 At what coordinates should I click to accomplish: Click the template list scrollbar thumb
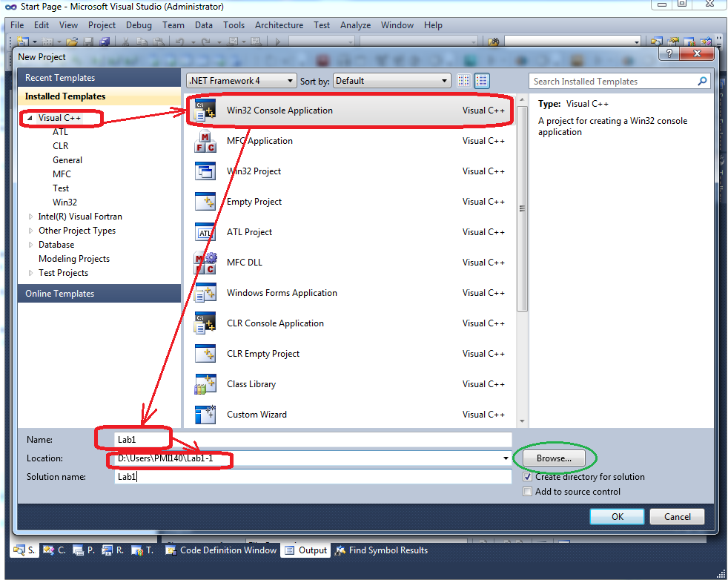click(523, 208)
